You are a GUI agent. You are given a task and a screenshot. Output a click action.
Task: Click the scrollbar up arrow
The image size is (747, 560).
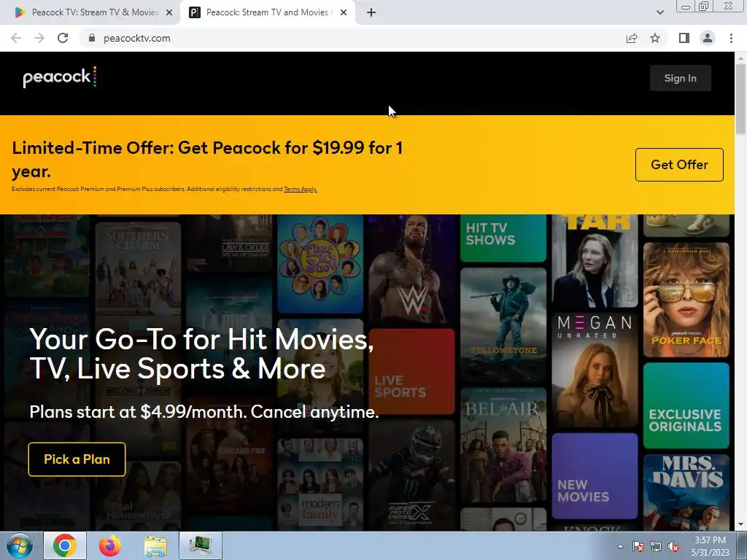(x=740, y=58)
